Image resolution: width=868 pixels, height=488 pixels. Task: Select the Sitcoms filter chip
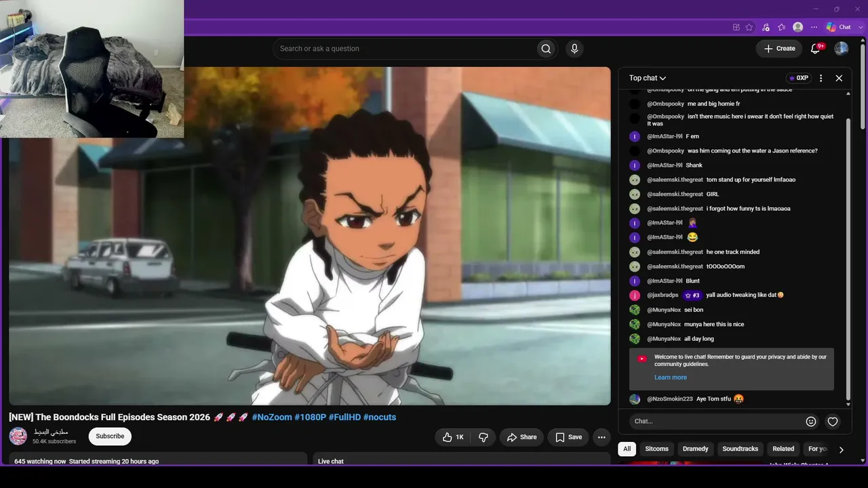pyautogui.click(x=656, y=449)
